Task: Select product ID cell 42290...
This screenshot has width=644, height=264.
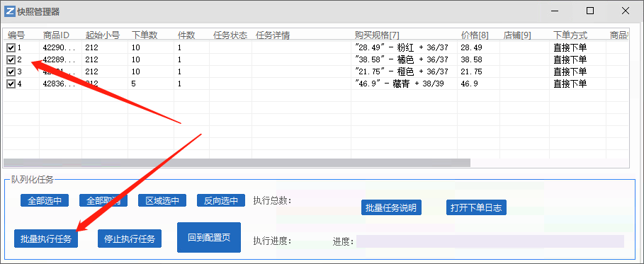Action: coord(59,47)
